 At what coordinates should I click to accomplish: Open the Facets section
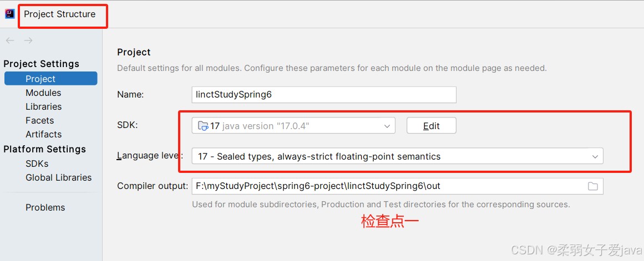39,120
